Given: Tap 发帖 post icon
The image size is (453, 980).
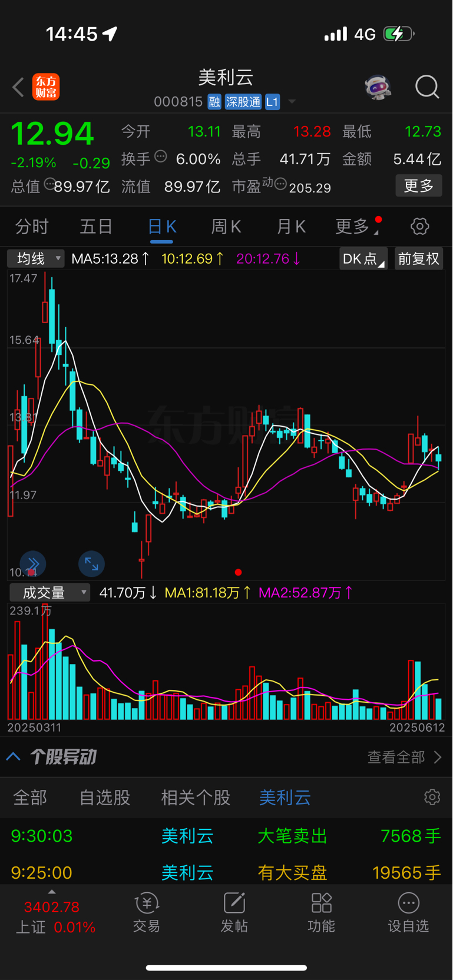Looking at the screenshot, I should (x=234, y=903).
